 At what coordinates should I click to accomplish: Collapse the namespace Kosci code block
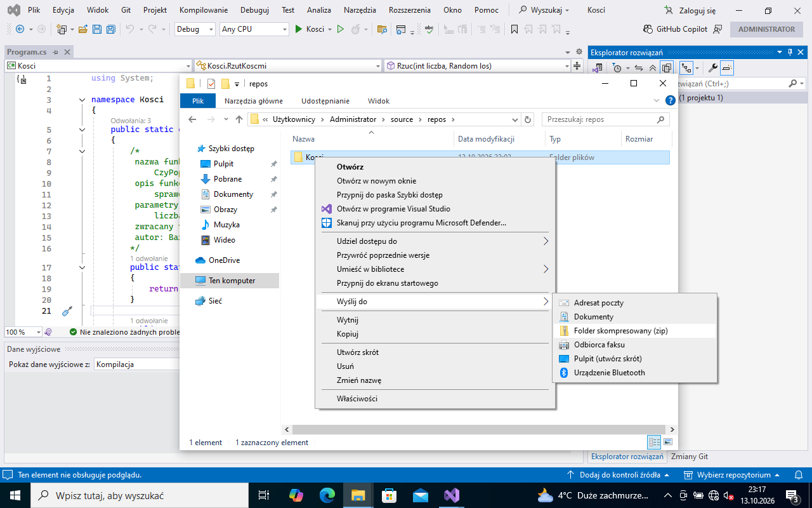(x=82, y=100)
